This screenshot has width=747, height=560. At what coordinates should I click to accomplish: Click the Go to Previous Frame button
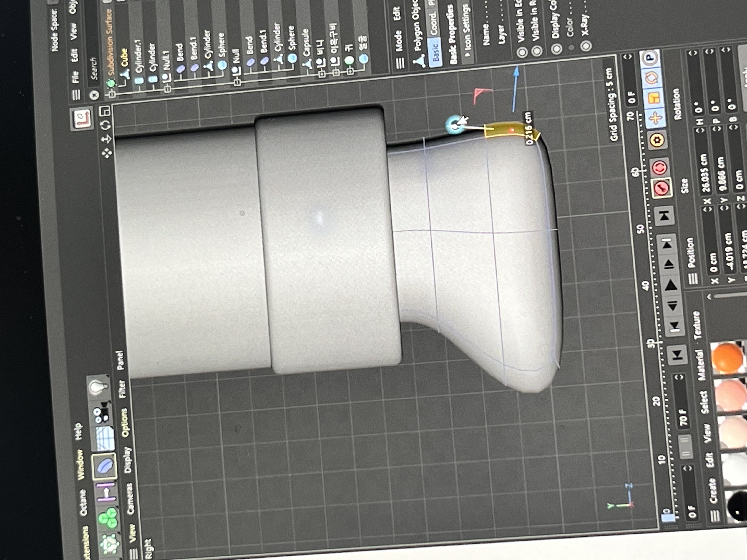click(x=673, y=306)
